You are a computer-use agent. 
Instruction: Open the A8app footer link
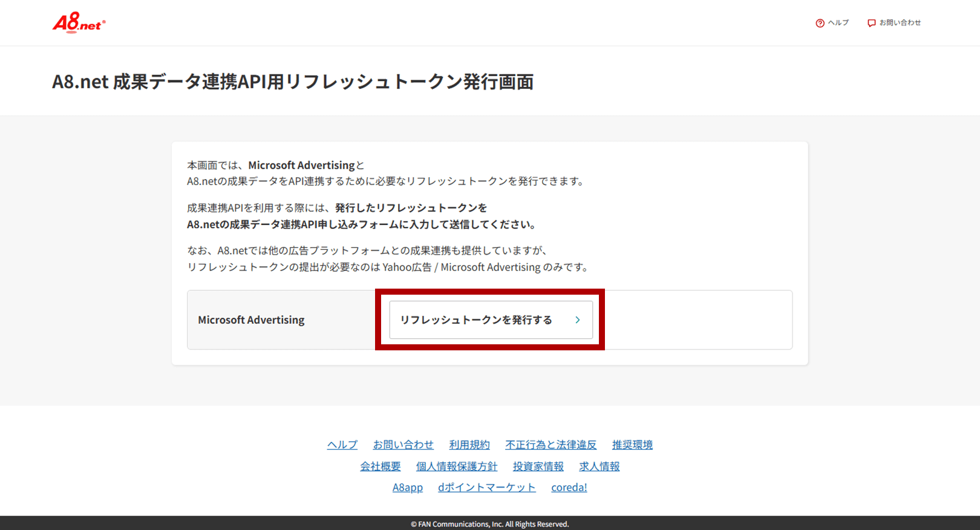coord(408,487)
